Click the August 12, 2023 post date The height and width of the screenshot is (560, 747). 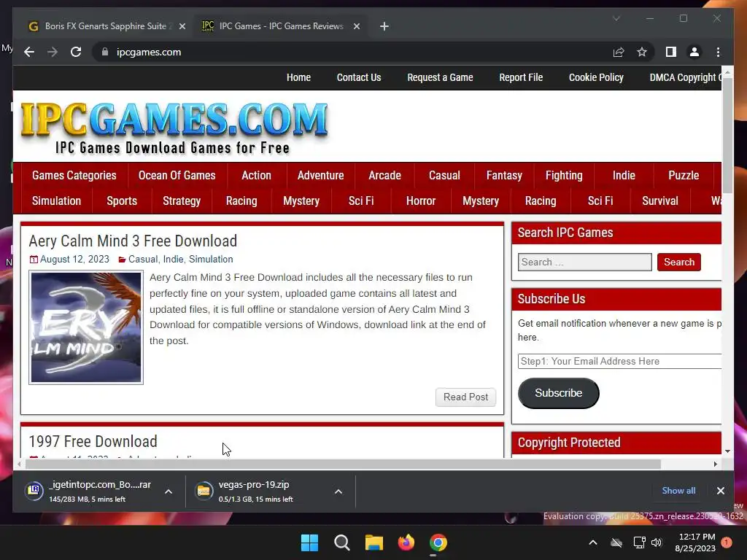click(74, 260)
